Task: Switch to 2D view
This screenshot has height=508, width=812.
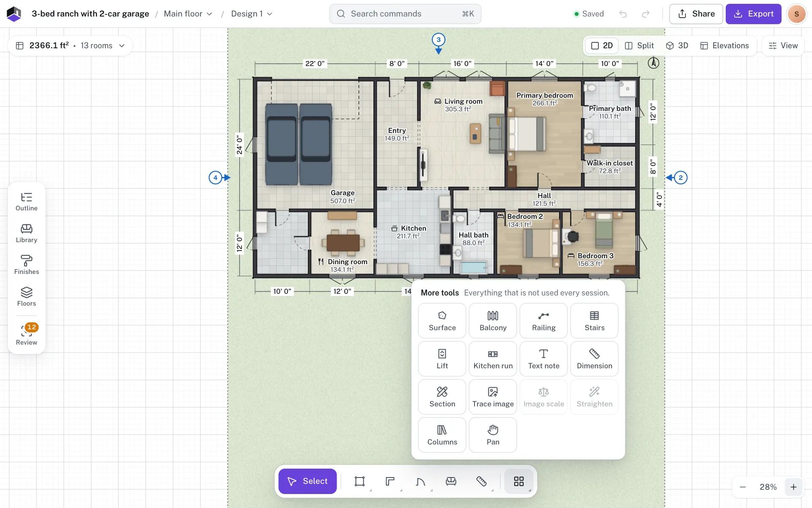Action: [602, 46]
